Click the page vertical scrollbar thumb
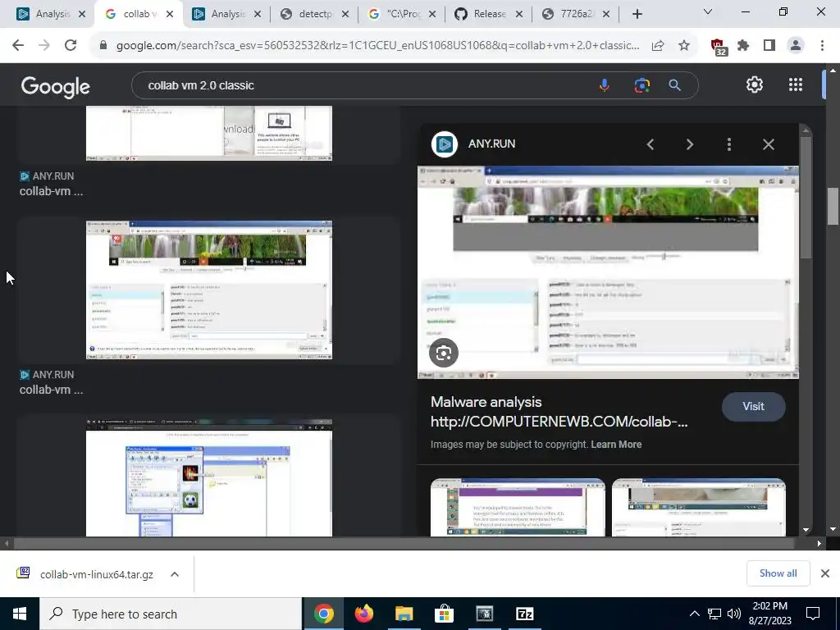This screenshot has width=840, height=630. coord(832,206)
